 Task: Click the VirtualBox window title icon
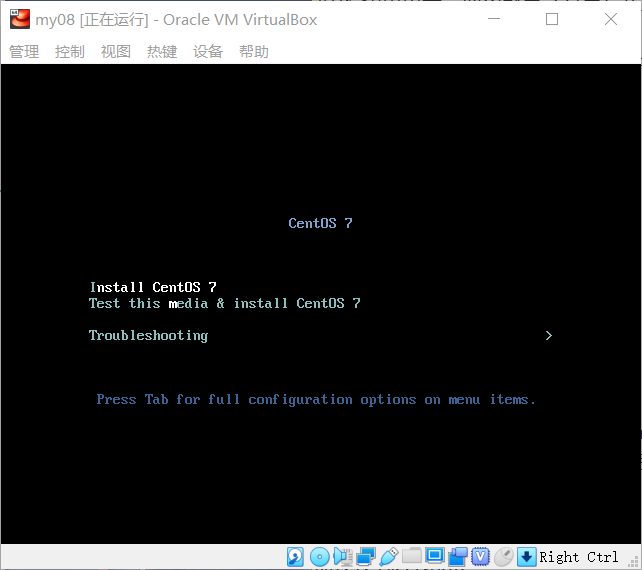click(20, 19)
